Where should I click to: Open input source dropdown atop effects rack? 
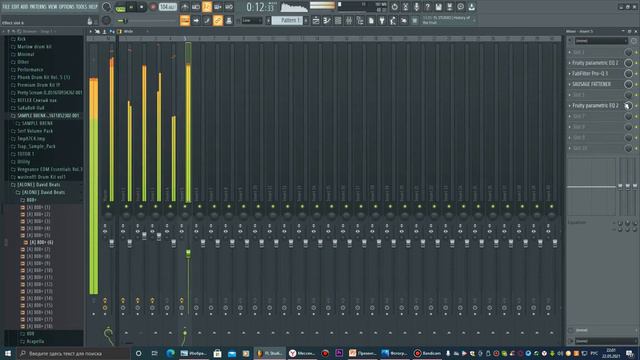pos(600,41)
